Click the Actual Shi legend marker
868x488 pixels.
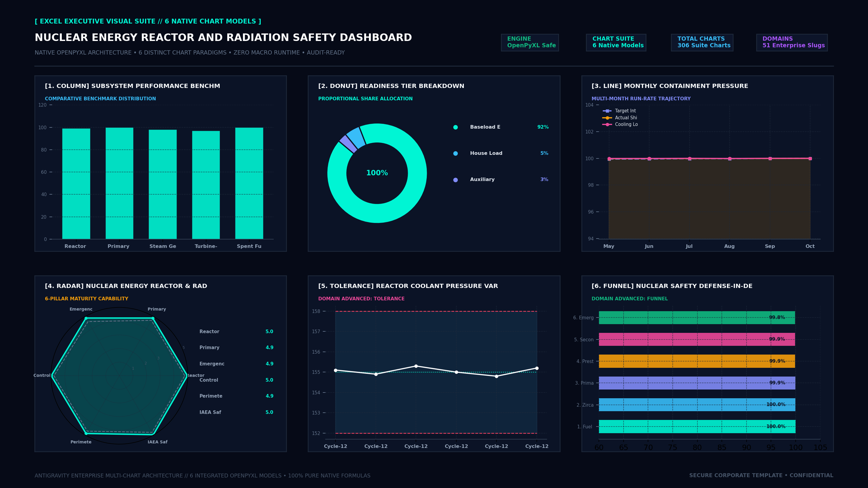[x=607, y=118]
